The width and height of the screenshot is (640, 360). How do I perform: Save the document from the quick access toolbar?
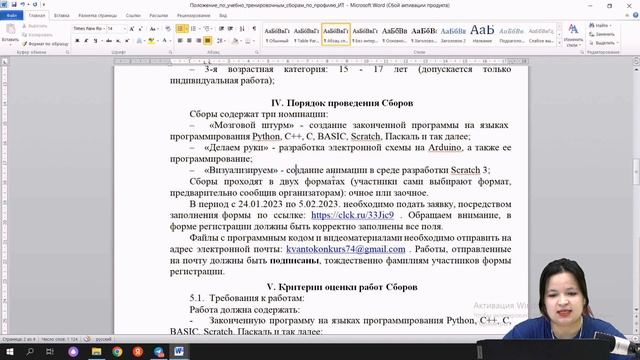pos(14,4)
